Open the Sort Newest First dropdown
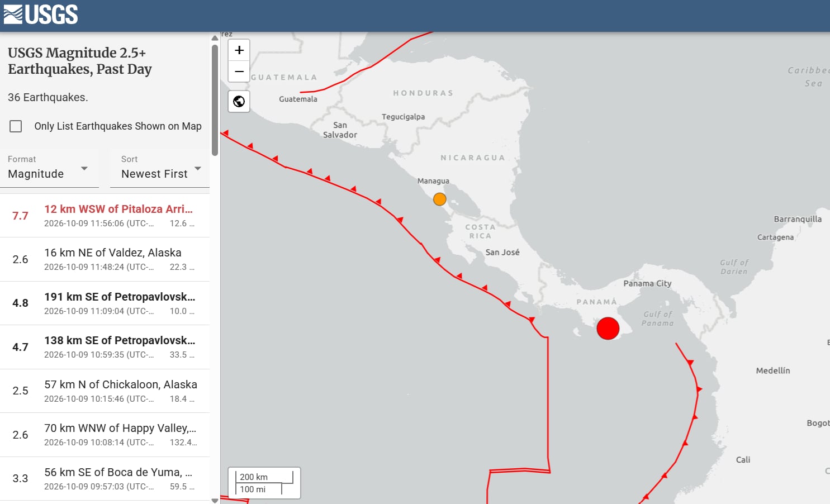The width and height of the screenshot is (830, 504). (x=161, y=168)
